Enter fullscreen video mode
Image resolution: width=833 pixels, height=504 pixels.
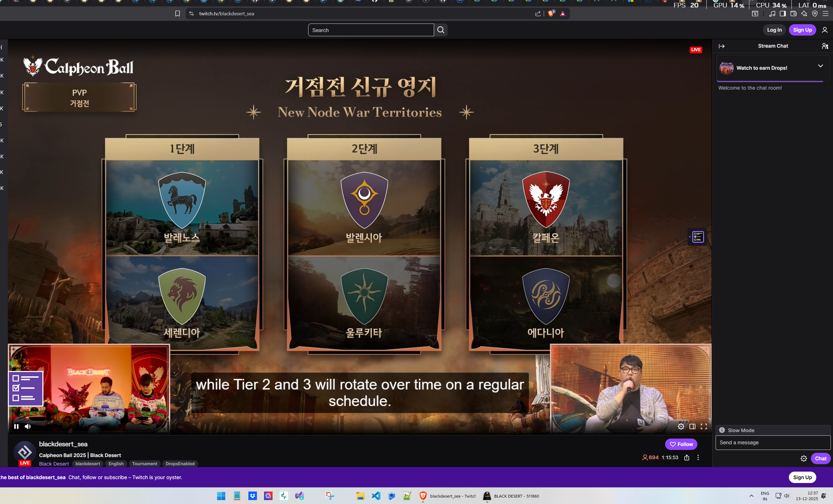[x=703, y=426]
